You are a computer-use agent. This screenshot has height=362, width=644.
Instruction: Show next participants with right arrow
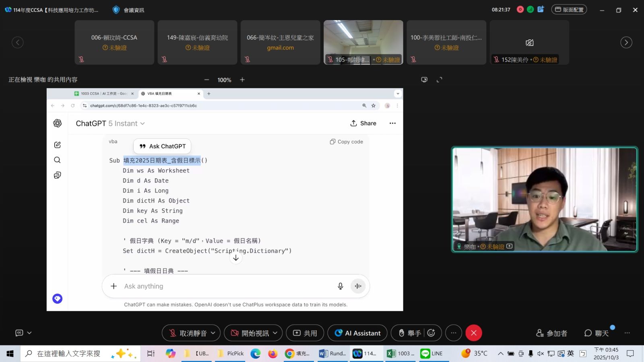pos(626,42)
